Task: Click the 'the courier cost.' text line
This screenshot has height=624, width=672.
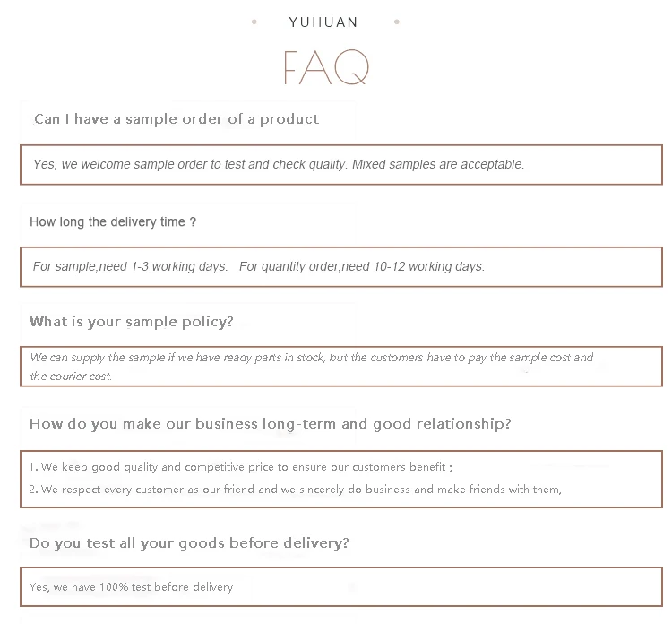Action: coord(71,377)
